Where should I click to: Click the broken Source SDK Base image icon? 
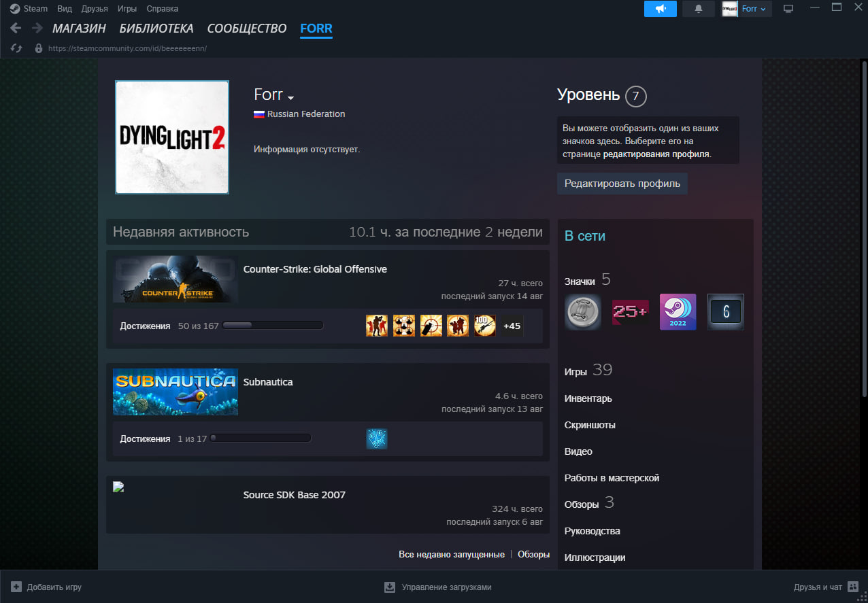click(x=118, y=487)
